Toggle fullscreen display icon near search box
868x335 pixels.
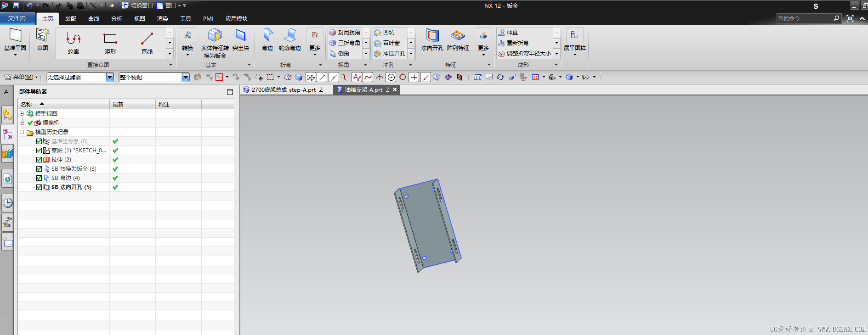tap(850, 18)
